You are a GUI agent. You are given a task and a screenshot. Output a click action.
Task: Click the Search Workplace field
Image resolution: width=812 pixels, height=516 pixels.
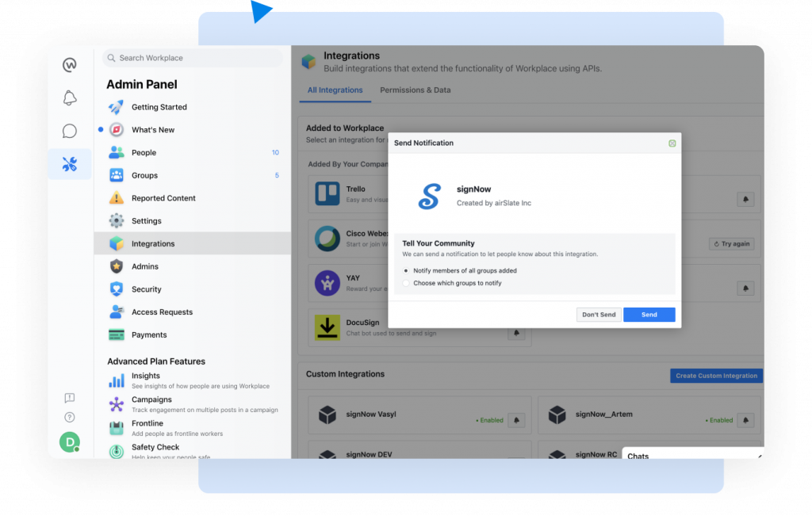point(193,58)
